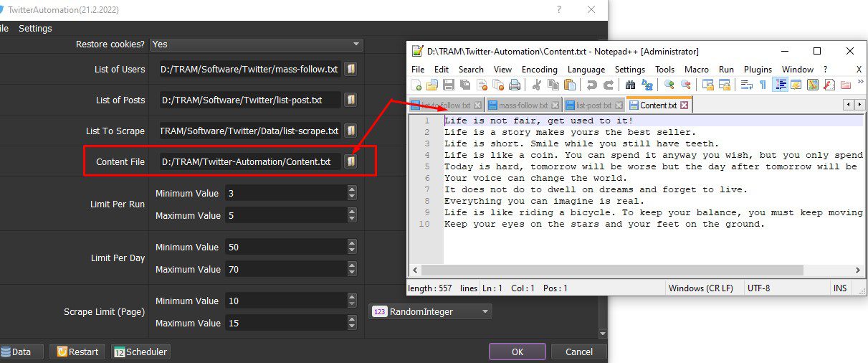Decrease Limit Per Run maximum value

[351, 219]
